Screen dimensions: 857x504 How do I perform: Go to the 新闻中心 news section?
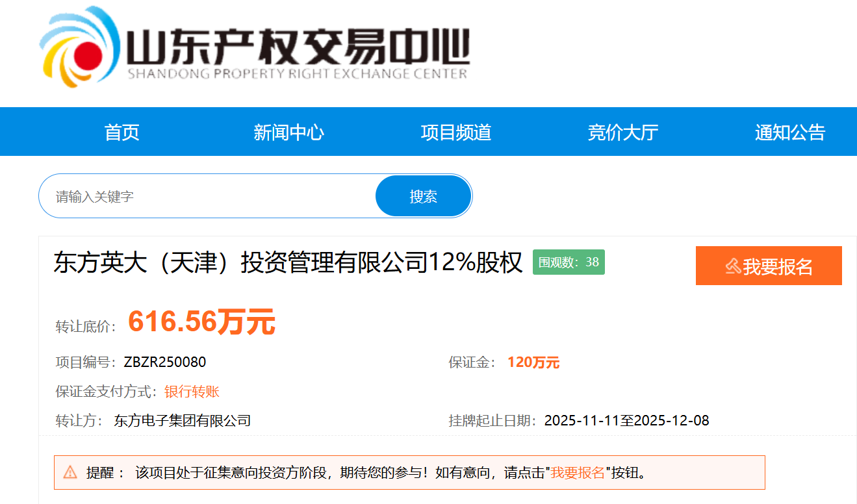click(x=288, y=132)
